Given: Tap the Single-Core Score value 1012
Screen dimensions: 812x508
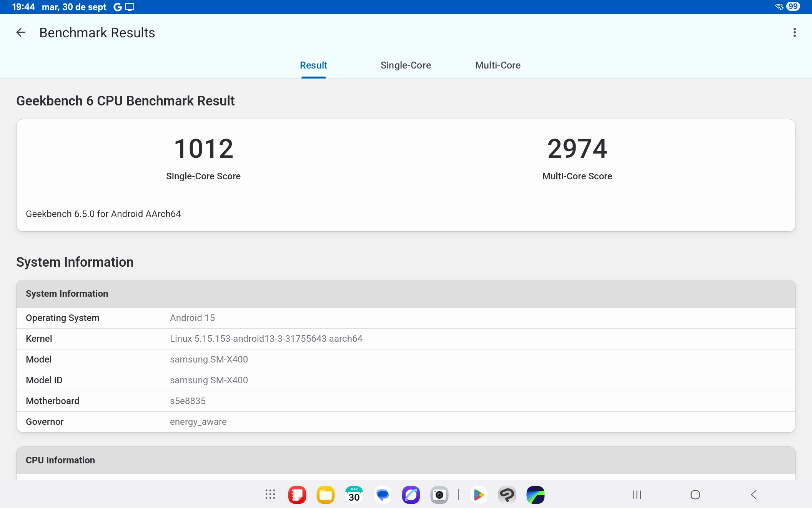Looking at the screenshot, I should coord(203,149).
